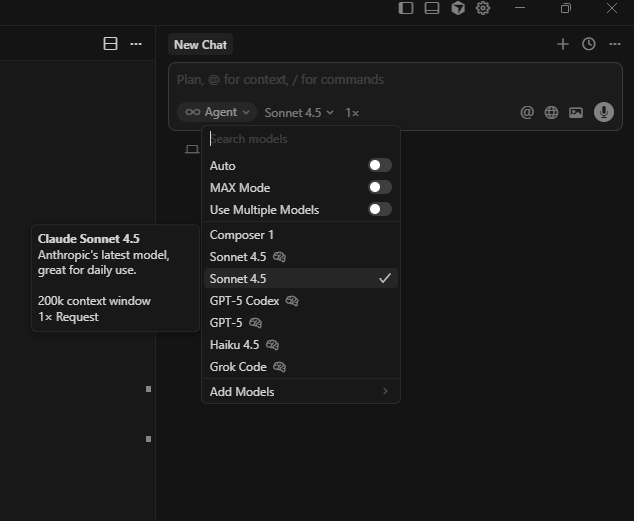Attach an image using the picture icon
Viewport: 634px width, 521px height.
[x=576, y=112]
